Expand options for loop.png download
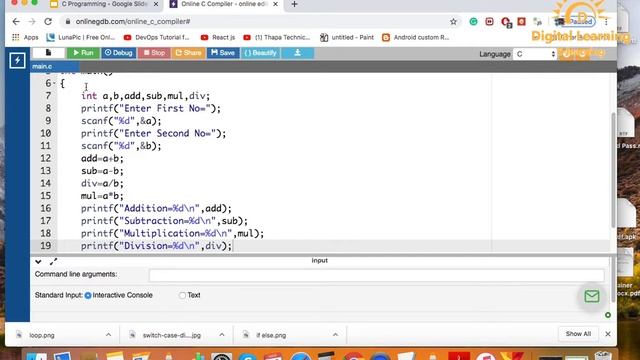Image resolution: width=640 pixels, height=360 pixels. click(x=108, y=335)
